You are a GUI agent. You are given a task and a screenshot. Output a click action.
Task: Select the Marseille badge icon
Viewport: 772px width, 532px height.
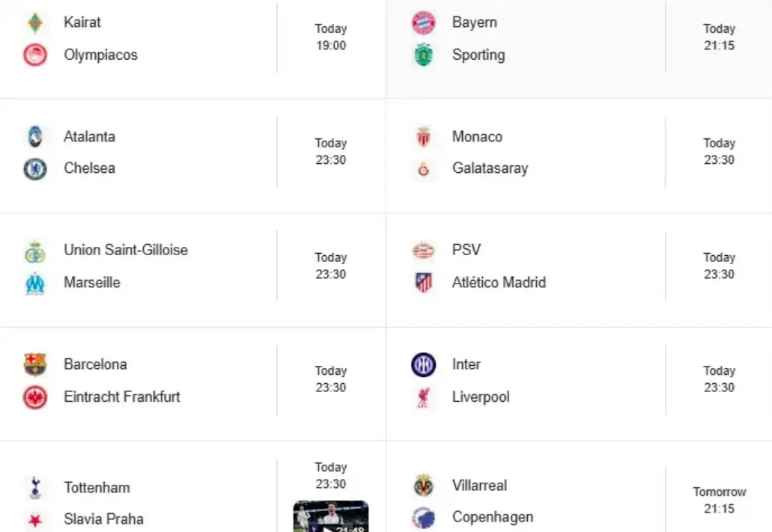click(x=35, y=283)
